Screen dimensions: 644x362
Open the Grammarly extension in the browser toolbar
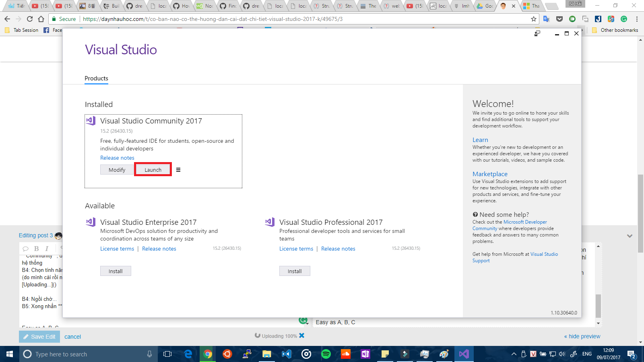pyautogui.click(x=624, y=19)
